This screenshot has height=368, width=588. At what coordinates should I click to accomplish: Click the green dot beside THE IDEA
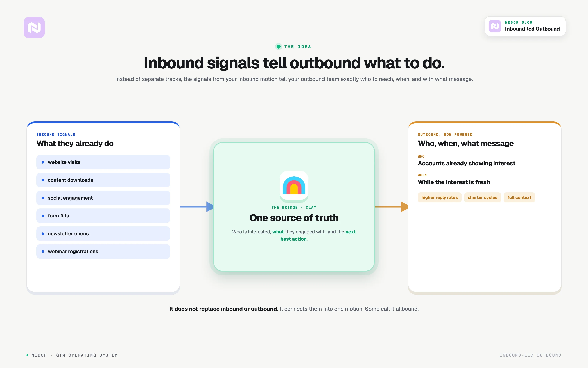[x=278, y=47]
